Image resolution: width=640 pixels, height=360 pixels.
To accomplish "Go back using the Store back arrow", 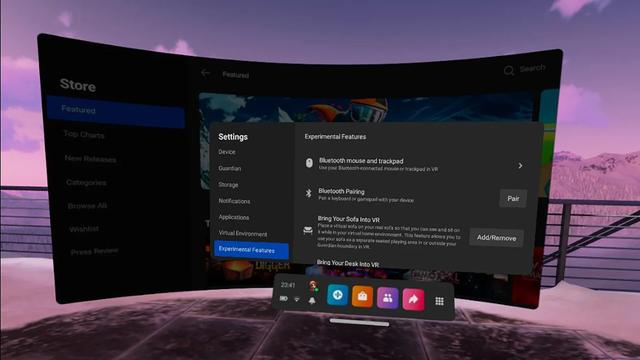I will (x=205, y=73).
